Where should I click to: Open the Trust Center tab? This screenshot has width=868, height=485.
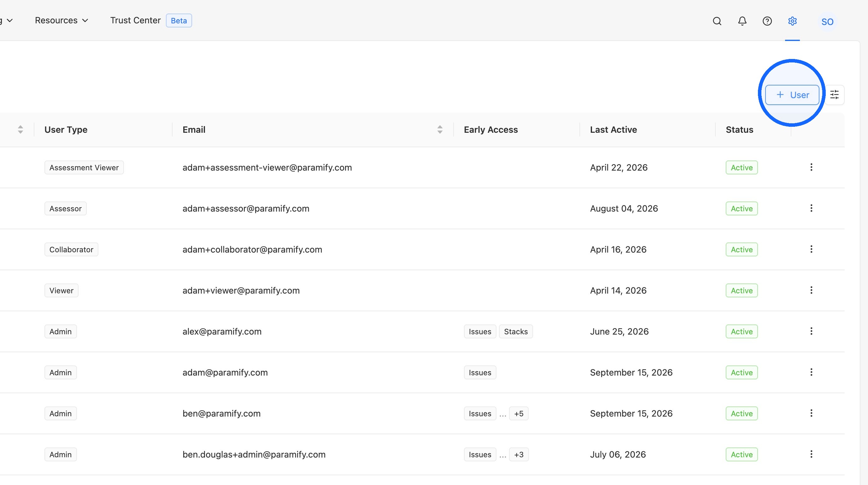click(x=135, y=20)
